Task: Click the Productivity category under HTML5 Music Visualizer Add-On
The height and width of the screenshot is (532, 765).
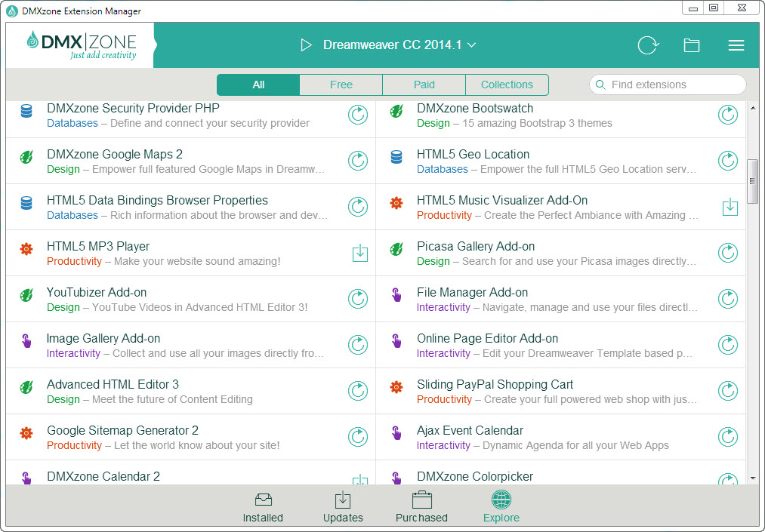Action: click(x=444, y=215)
